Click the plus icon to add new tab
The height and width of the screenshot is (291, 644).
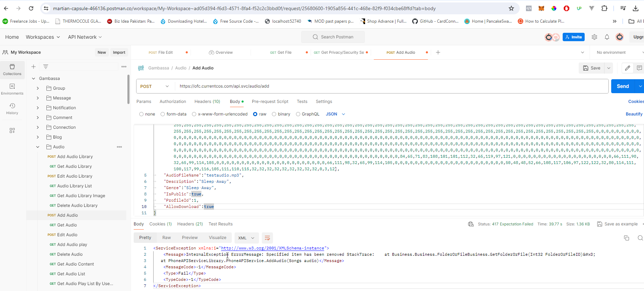(438, 52)
